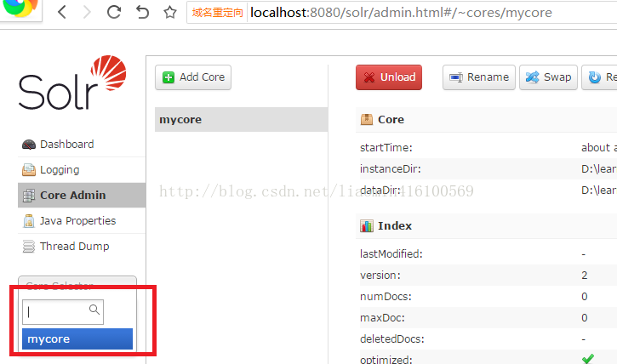Click the green optimized checkmark icon
Viewport: 617px width, 364px height.
point(588,358)
